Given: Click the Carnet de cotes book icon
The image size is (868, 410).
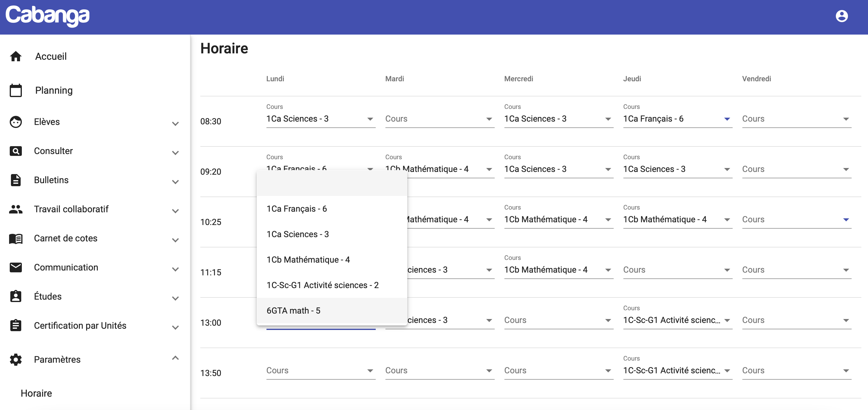Looking at the screenshot, I should (15, 238).
